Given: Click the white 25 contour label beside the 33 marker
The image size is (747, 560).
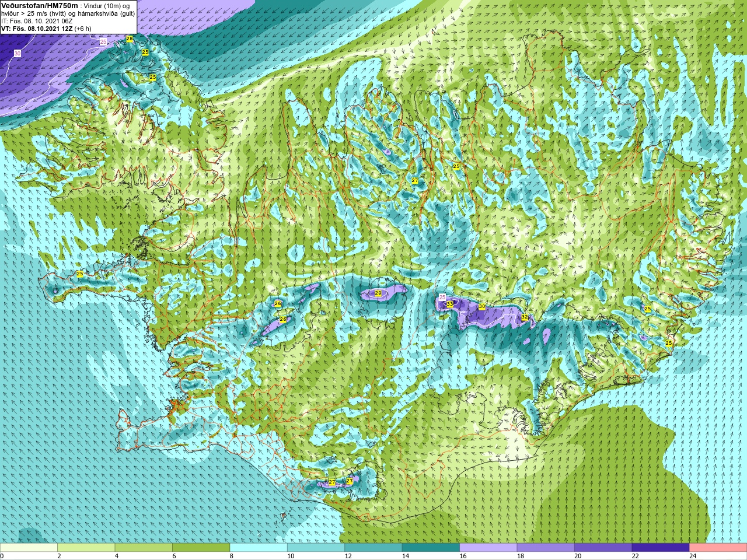Looking at the screenshot, I should pyautogui.click(x=442, y=297).
